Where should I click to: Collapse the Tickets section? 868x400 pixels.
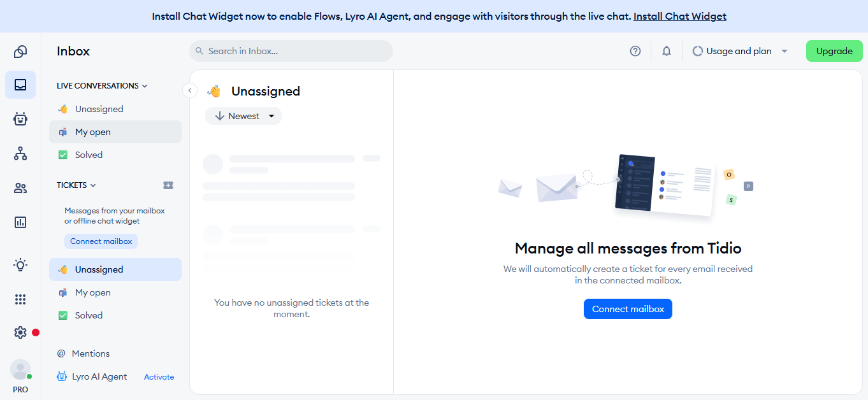(92, 185)
